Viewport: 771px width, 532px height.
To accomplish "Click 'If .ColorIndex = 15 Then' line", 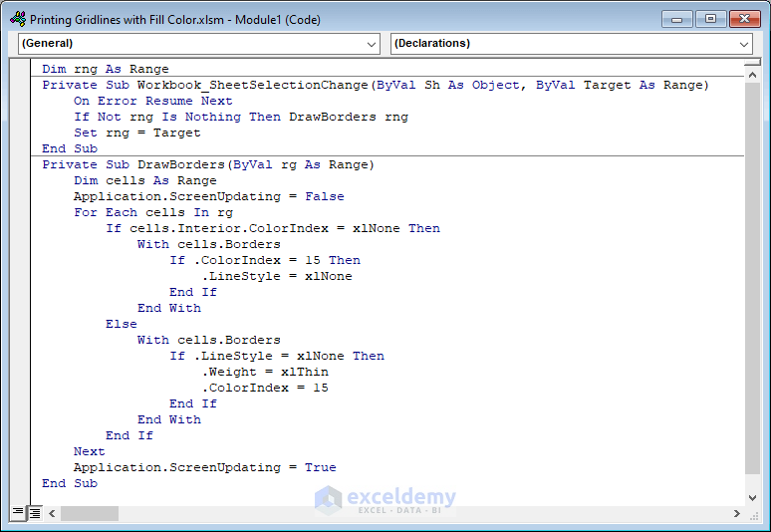I will coord(265,260).
